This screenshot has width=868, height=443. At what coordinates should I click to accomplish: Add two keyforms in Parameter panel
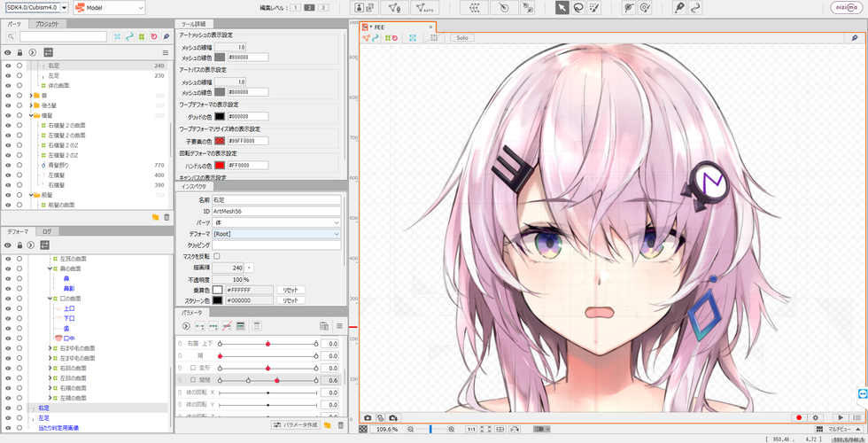pos(200,326)
